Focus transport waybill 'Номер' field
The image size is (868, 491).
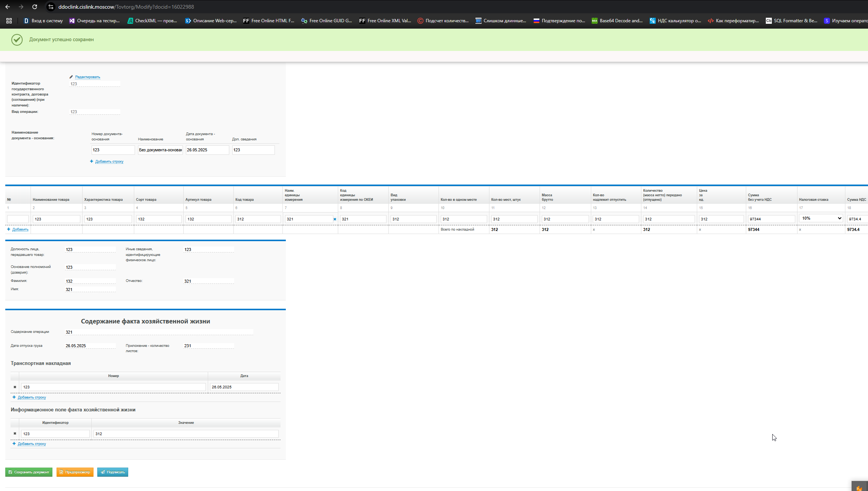click(113, 387)
